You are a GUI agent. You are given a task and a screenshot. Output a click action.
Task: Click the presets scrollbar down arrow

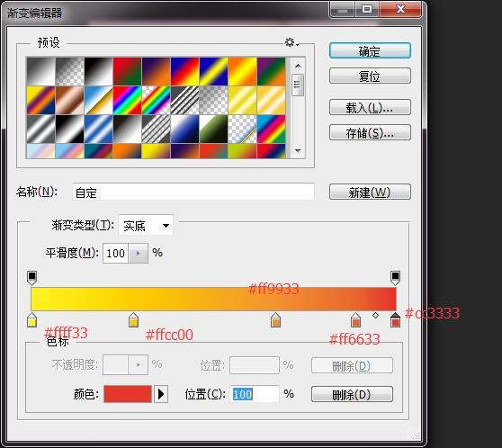coord(298,150)
